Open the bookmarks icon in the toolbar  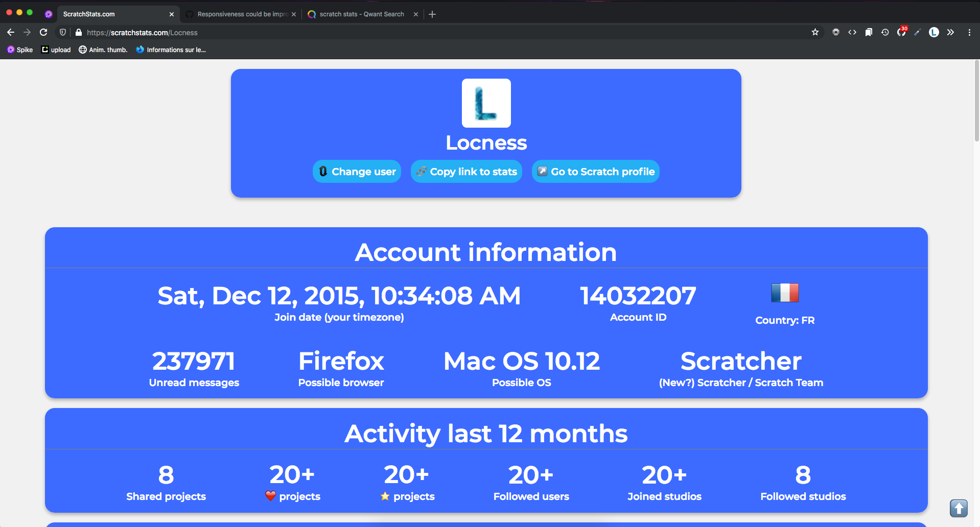(x=869, y=32)
